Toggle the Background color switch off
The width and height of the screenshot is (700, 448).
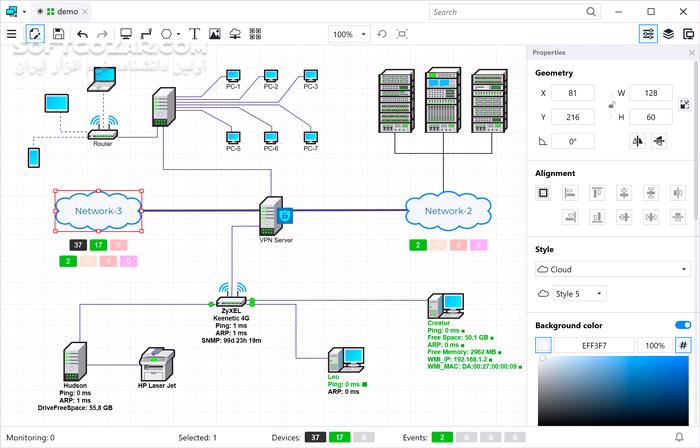683,325
